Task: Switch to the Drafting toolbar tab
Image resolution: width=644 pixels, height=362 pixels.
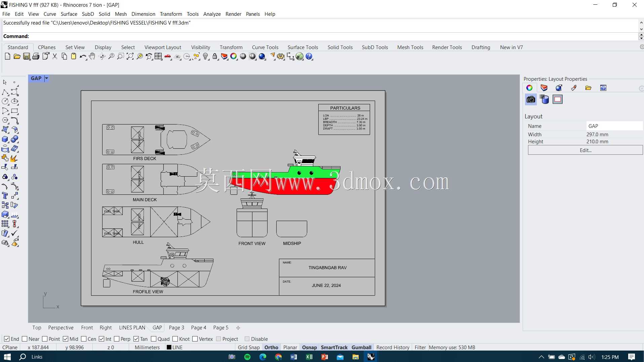Action: click(481, 47)
